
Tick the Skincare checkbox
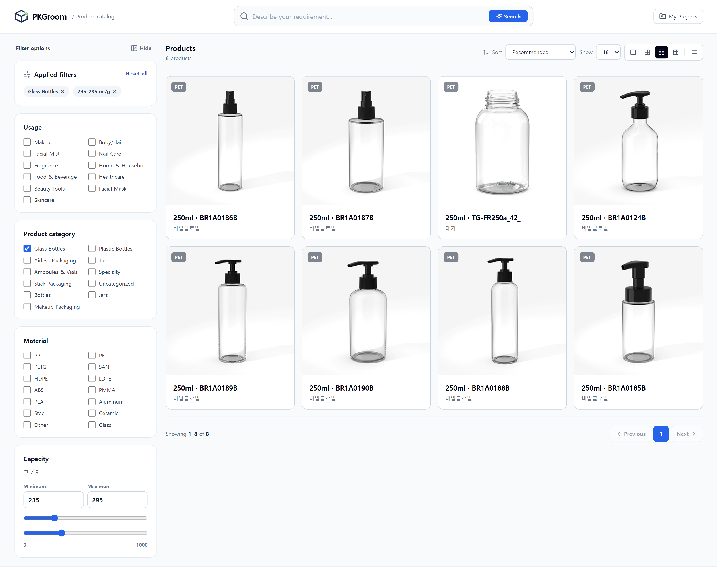point(27,200)
